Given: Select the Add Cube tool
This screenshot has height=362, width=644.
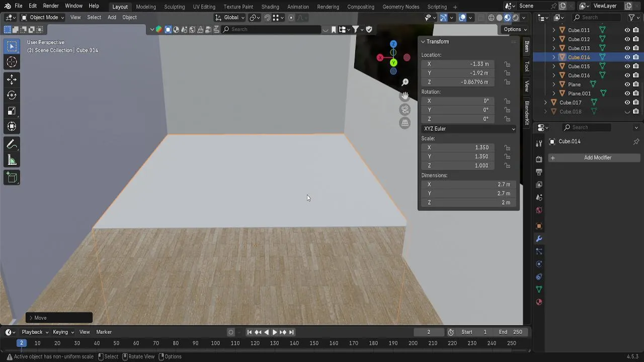Looking at the screenshot, I should 12,177.
